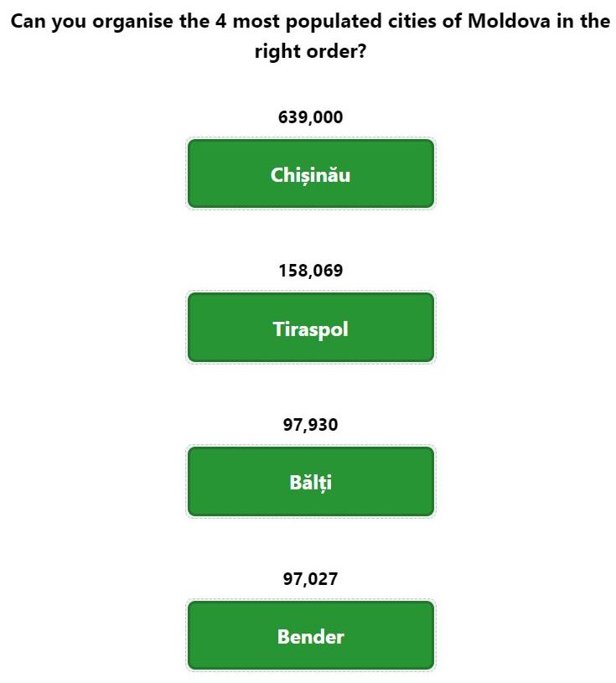Click the smallest population number 97,027

coord(311,579)
